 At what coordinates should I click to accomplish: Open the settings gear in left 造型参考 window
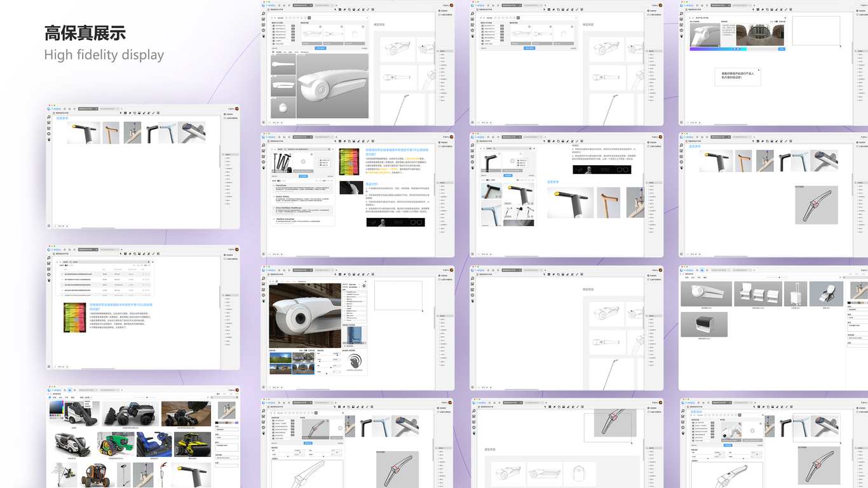(74, 109)
